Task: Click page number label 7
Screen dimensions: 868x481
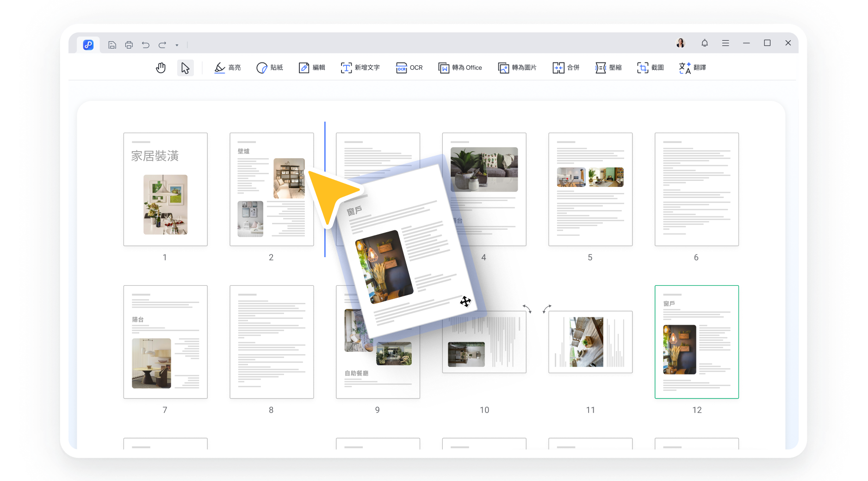Action: [165, 410]
